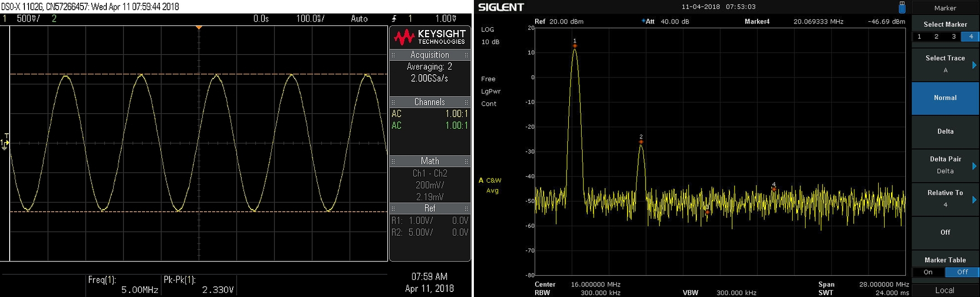
Task: Set marker mode to Delta
Action: (945, 132)
